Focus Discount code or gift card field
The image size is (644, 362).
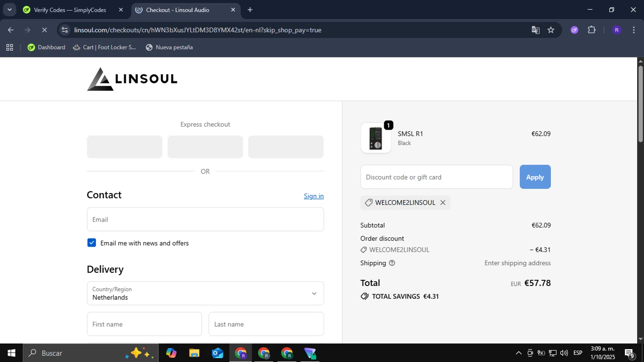[437, 177]
